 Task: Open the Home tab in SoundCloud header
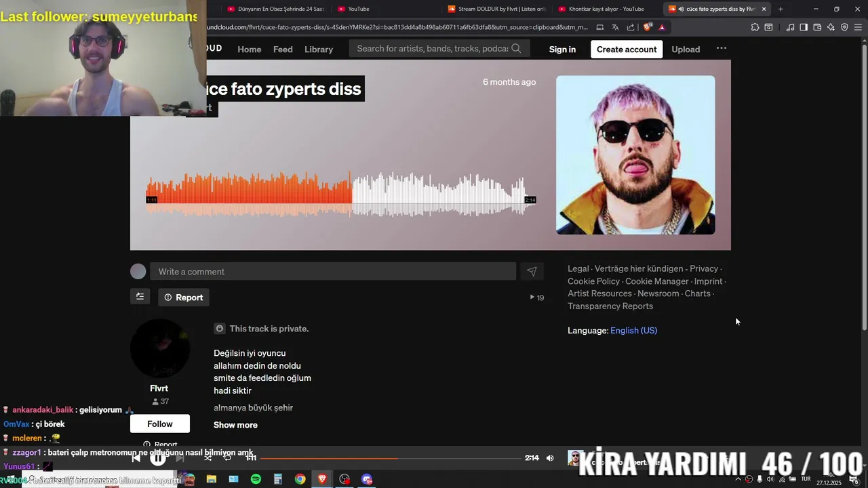coord(249,49)
